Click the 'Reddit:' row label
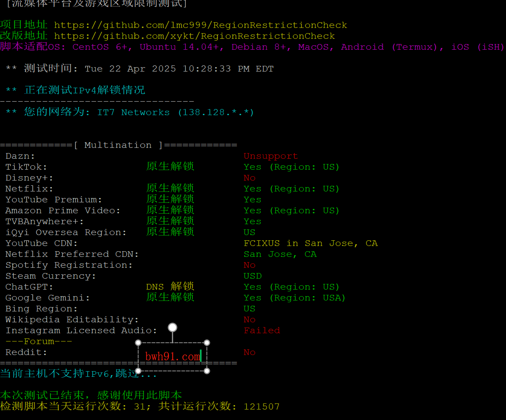Screen dimensions: 506x420 point(26,352)
